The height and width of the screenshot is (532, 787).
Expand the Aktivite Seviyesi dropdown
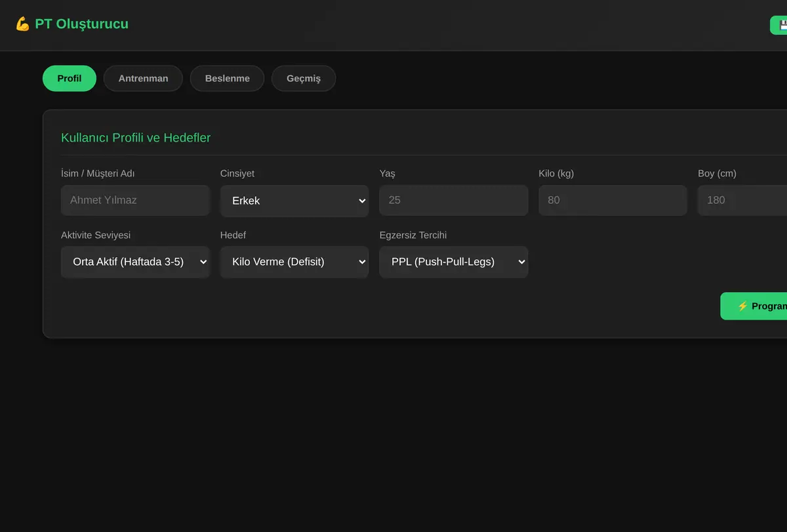[x=135, y=262]
